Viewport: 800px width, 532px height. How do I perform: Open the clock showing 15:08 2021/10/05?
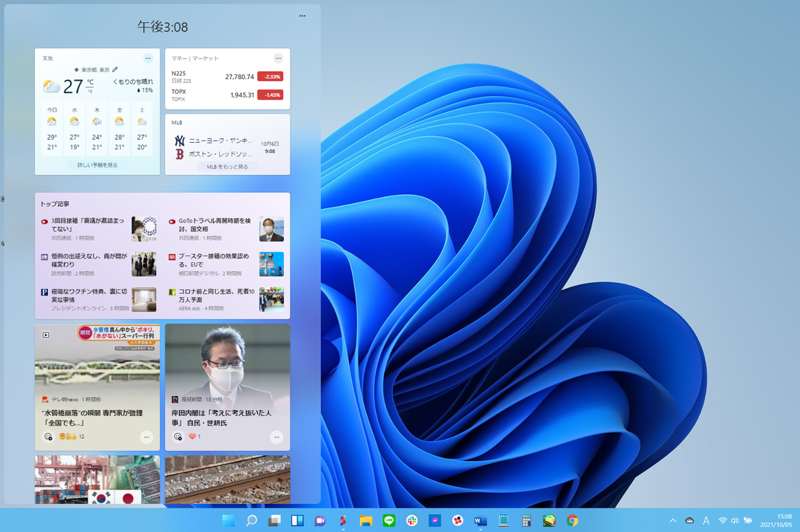coord(776,520)
